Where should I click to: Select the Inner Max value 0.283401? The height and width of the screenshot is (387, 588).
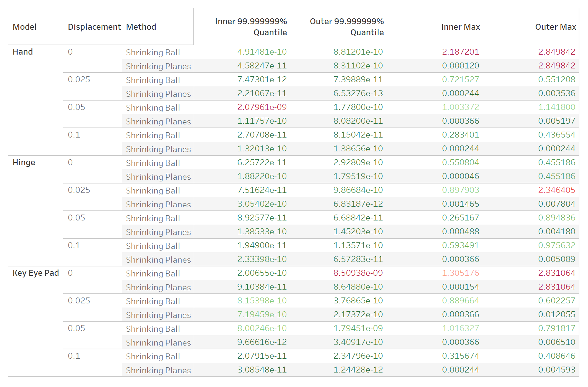click(461, 135)
